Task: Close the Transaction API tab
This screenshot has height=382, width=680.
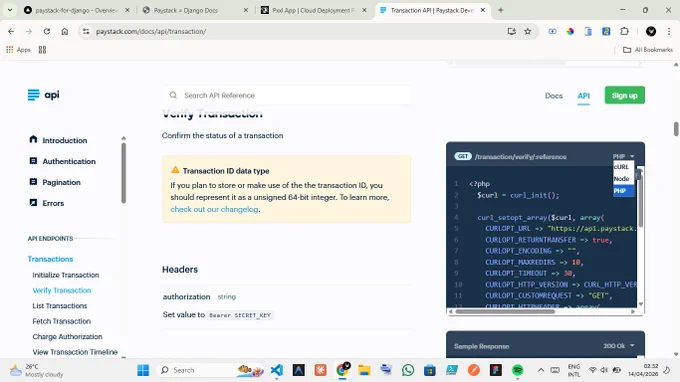Action: tap(483, 10)
